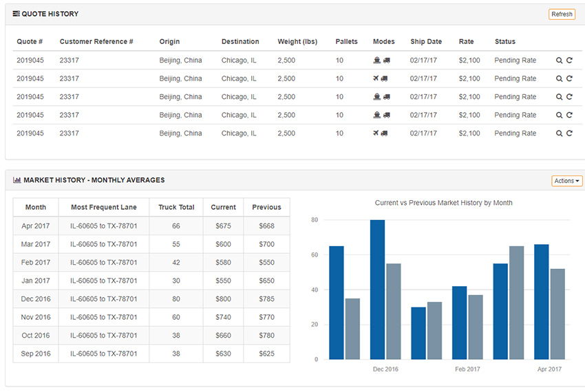Click the blue Feb 2017 chart bar
585x392 pixels.
pyautogui.click(x=459, y=323)
